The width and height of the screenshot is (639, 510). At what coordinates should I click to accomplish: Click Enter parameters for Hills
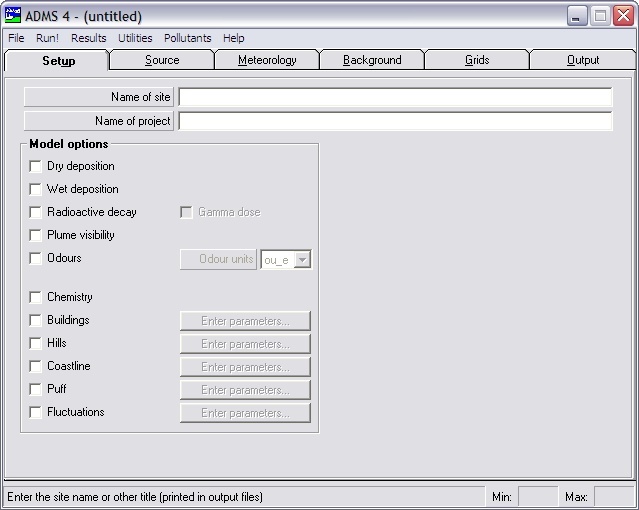coord(245,344)
